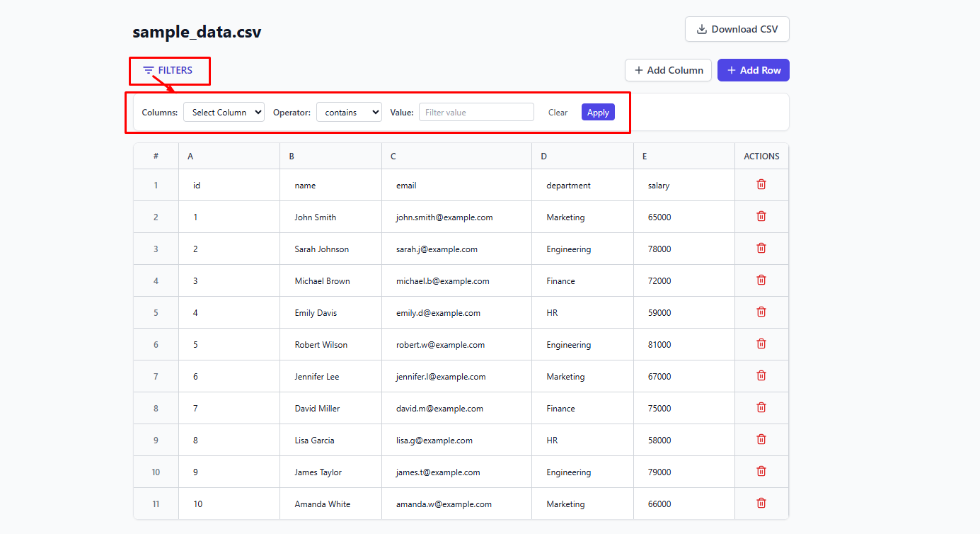Click the Filter value input field
This screenshot has height=534, width=980.
[x=476, y=112]
